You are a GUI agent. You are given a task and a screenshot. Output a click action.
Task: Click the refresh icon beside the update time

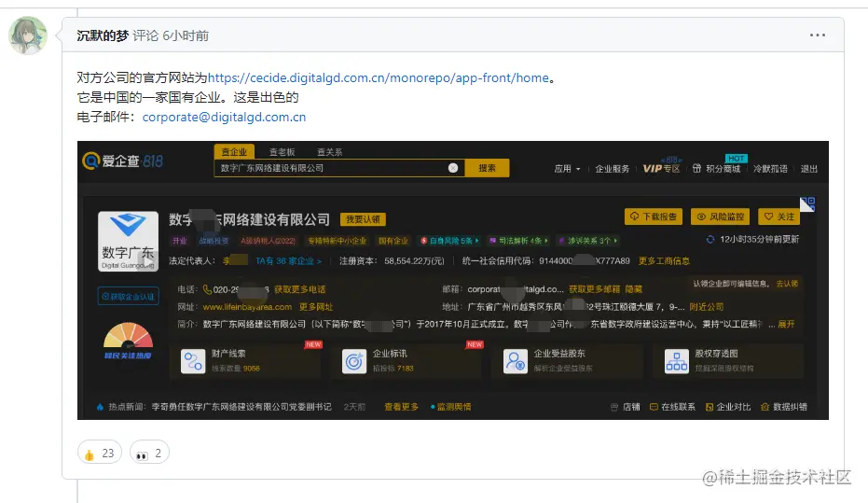(x=710, y=239)
